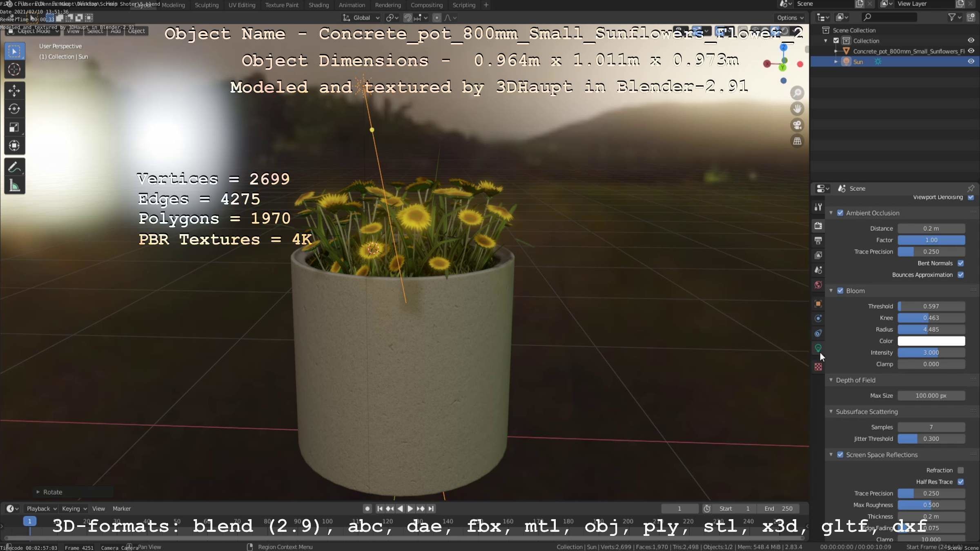Collapse the Screen Space Reflections panel

[x=831, y=455]
